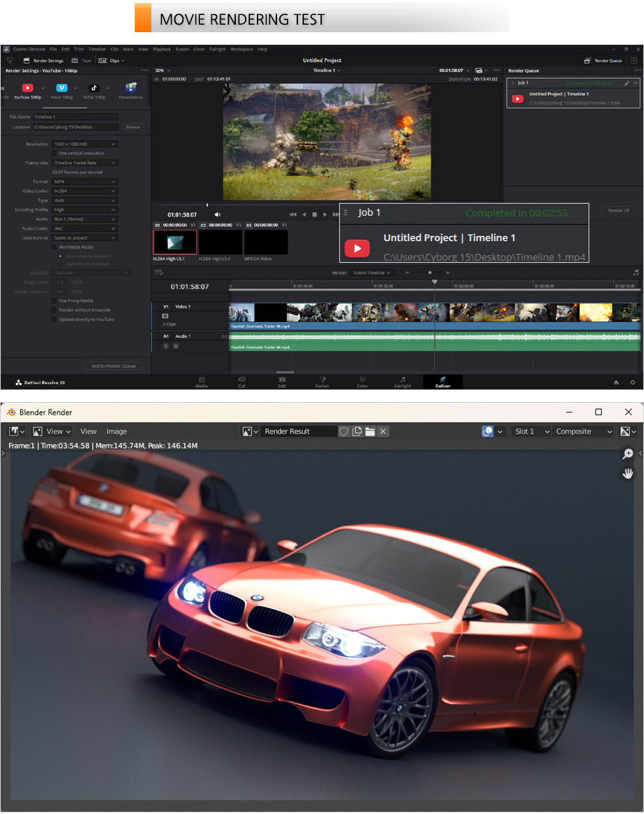This screenshot has height=814, width=644.
Task: Click the Blender zoom magnifier icon
Action: coord(628,454)
